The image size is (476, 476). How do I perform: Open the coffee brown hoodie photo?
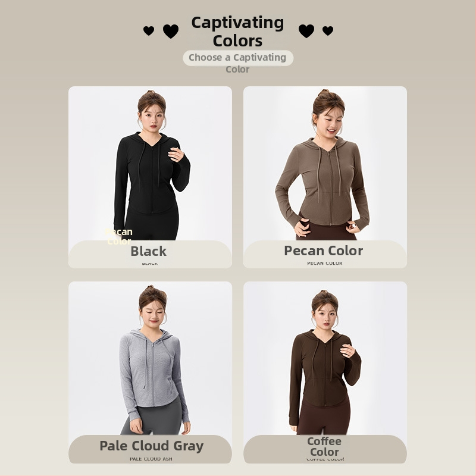(x=325, y=359)
